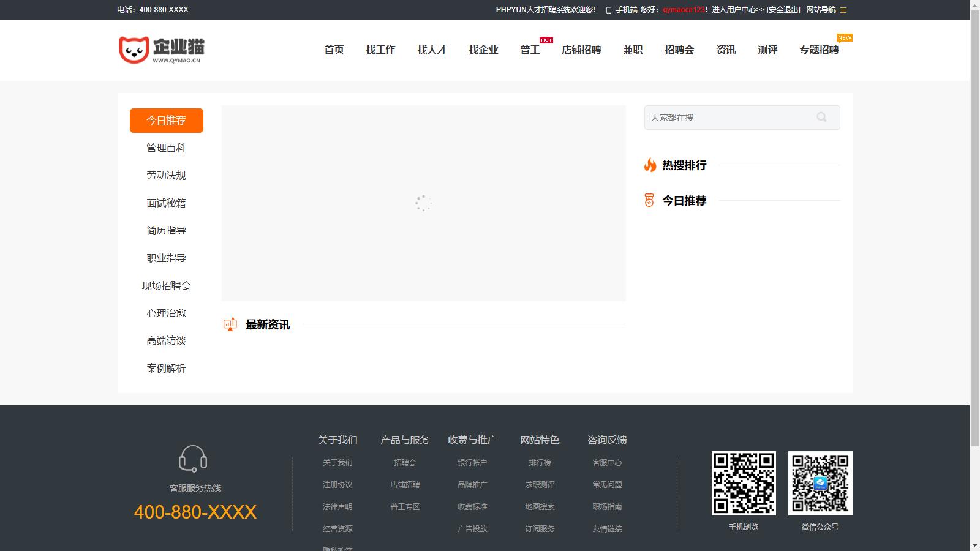Click the customer service headset icon
Image resolution: width=980 pixels, height=551 pixels.
(193, 459)
